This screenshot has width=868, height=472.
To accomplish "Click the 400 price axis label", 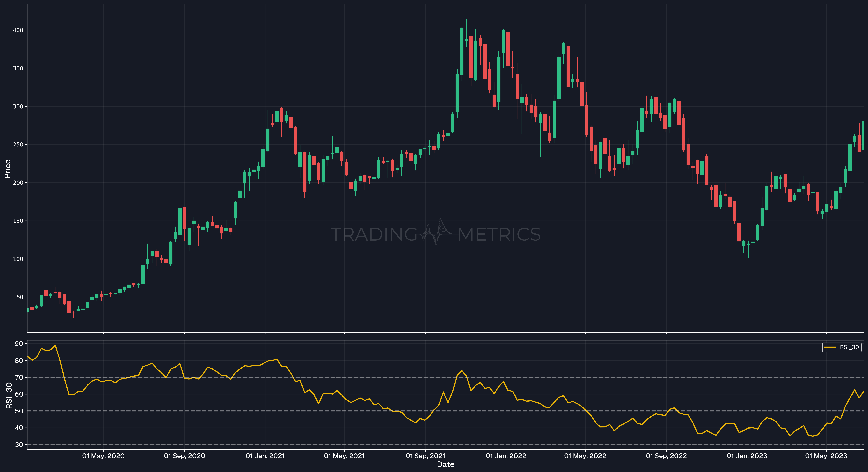I will click(18, 30).
